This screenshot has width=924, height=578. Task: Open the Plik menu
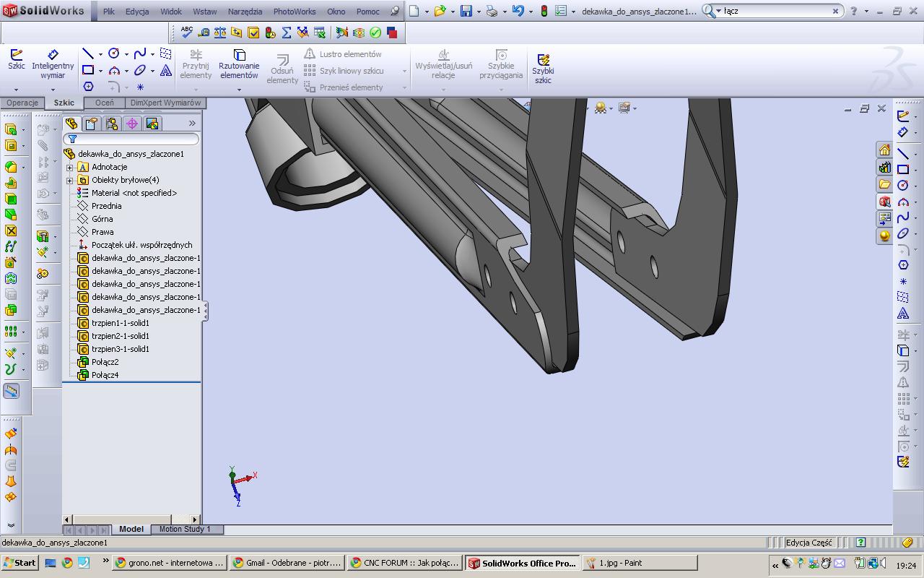[108, 12]
